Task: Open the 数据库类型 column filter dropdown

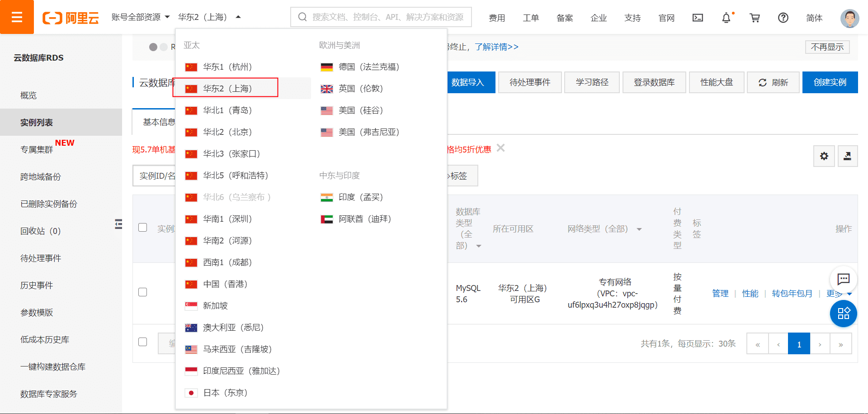Action: 479,246
